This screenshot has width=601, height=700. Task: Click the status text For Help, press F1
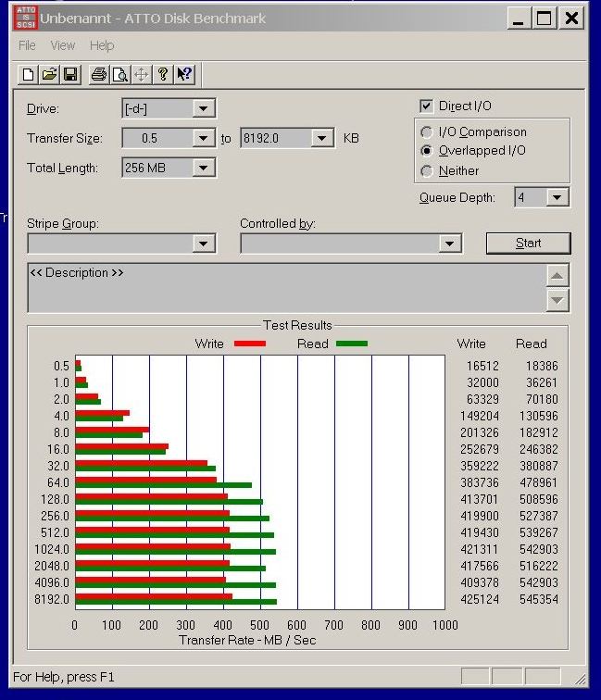pyautogui.click(x=63, y=677)
